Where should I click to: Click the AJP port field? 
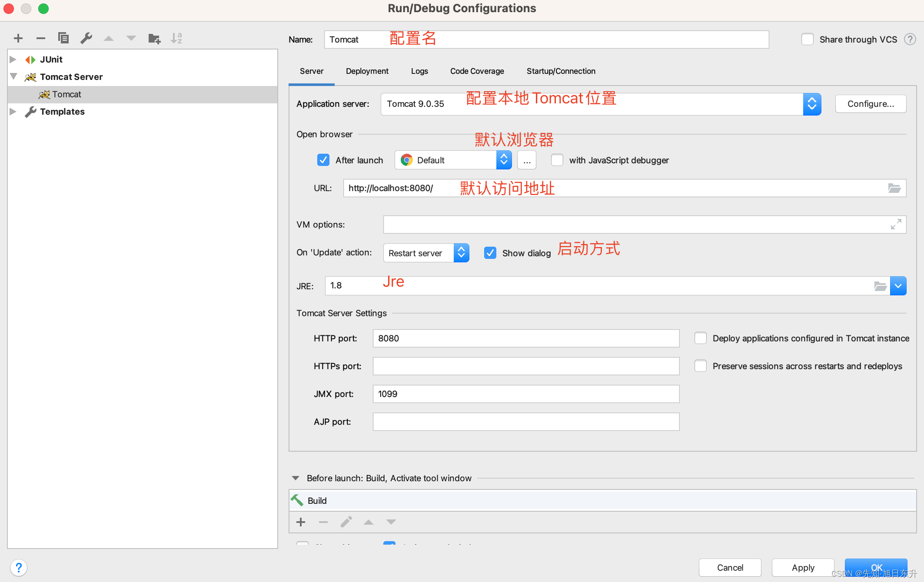526,422
